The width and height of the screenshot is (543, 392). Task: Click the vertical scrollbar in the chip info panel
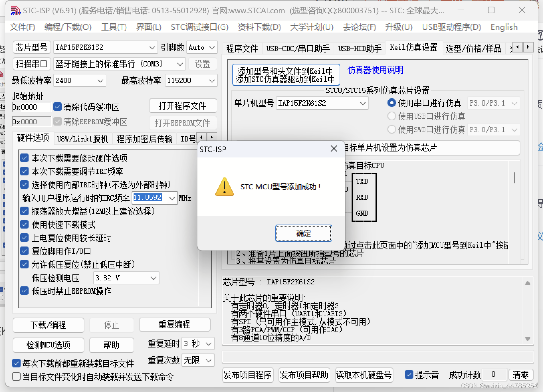[x=514, y=178]
